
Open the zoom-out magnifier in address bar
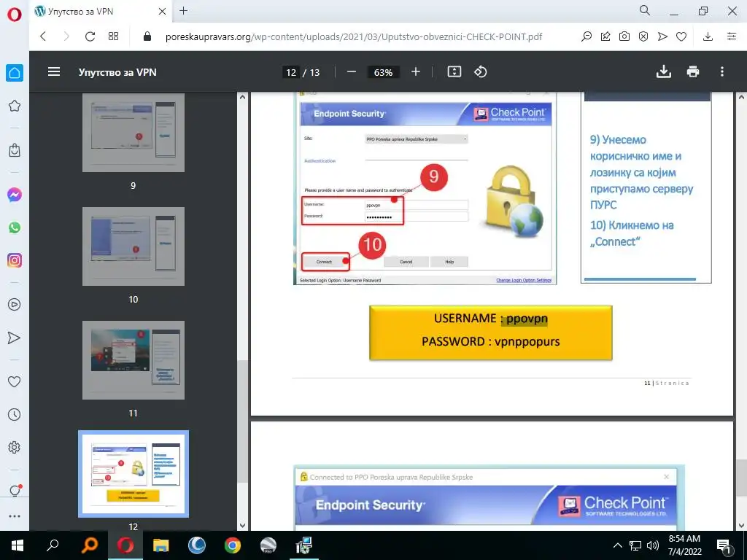point(587,36)
